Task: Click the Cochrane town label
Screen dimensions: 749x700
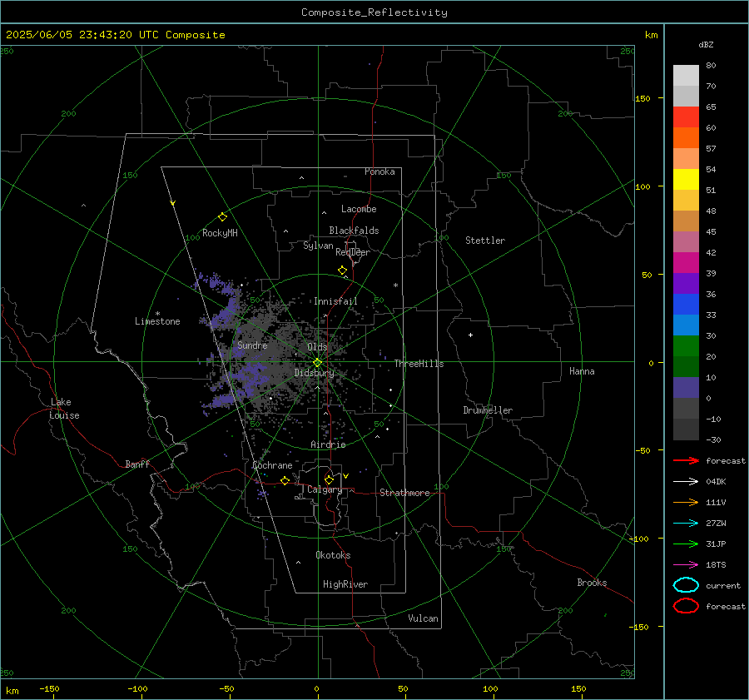Action: [x=272, y=465]
